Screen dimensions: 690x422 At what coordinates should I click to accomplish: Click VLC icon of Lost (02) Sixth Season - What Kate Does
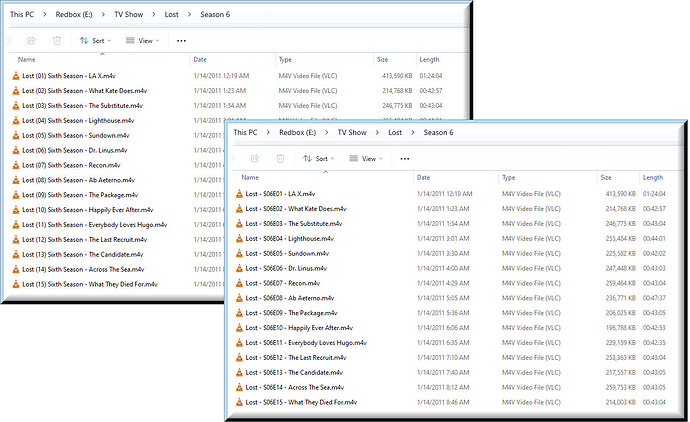16,91
